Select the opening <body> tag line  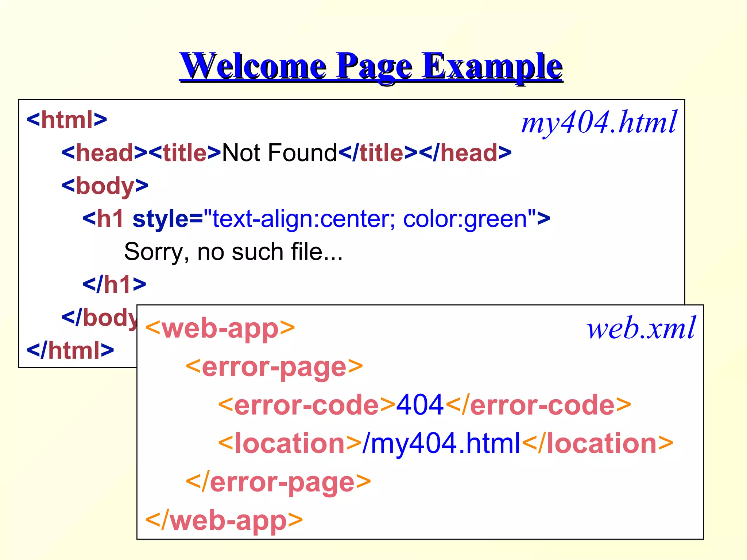coord(105,186)
